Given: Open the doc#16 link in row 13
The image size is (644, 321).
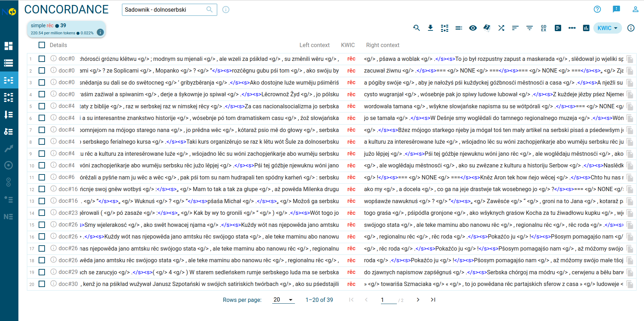Looking at the screenshot, I should pyautogui.click(x=68, y=201).
